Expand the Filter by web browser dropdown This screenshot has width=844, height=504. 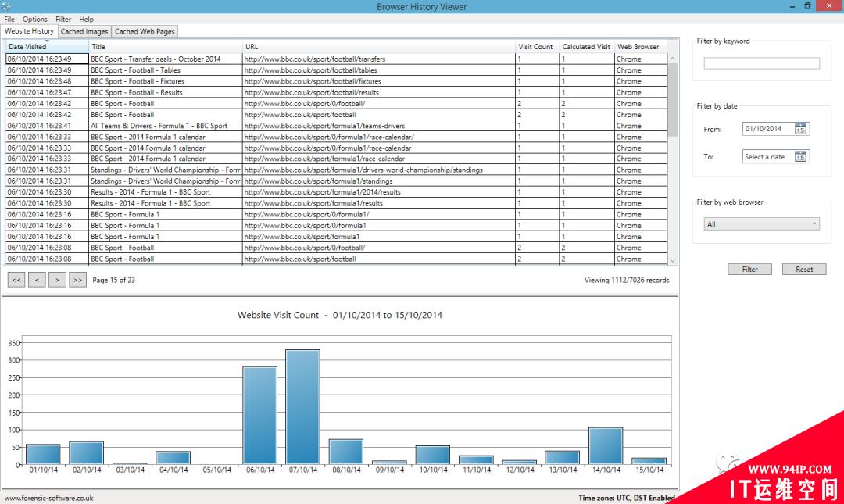click(762, 224)
